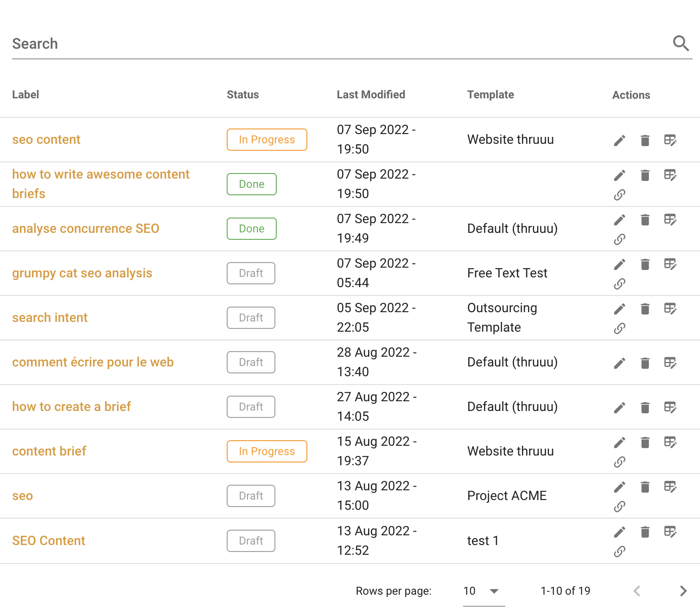Open spreadsheet editor for "search intent"
The height and width of the screenshot is (616, 700).
point(671,308)
